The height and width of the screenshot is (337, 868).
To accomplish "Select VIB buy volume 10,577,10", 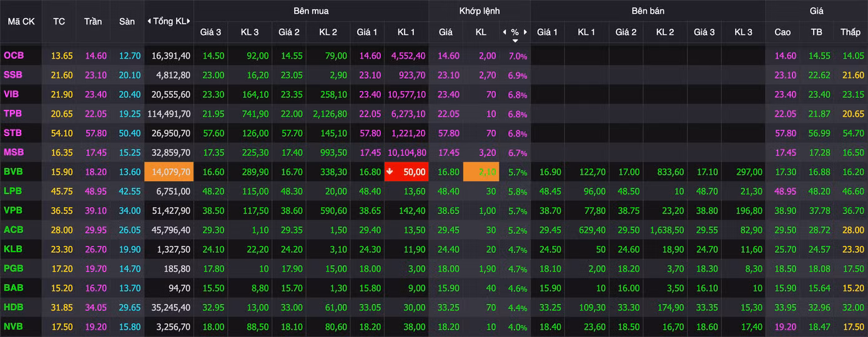I will (x=407, y=94).
